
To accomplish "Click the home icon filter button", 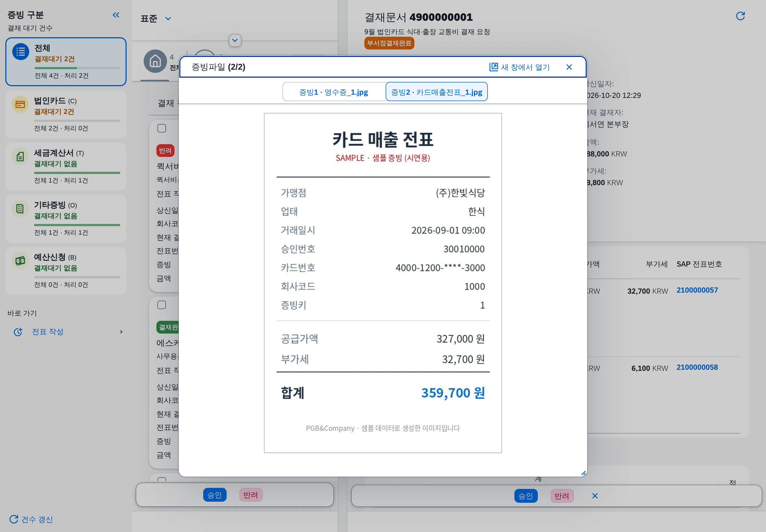I will (155, 61).
